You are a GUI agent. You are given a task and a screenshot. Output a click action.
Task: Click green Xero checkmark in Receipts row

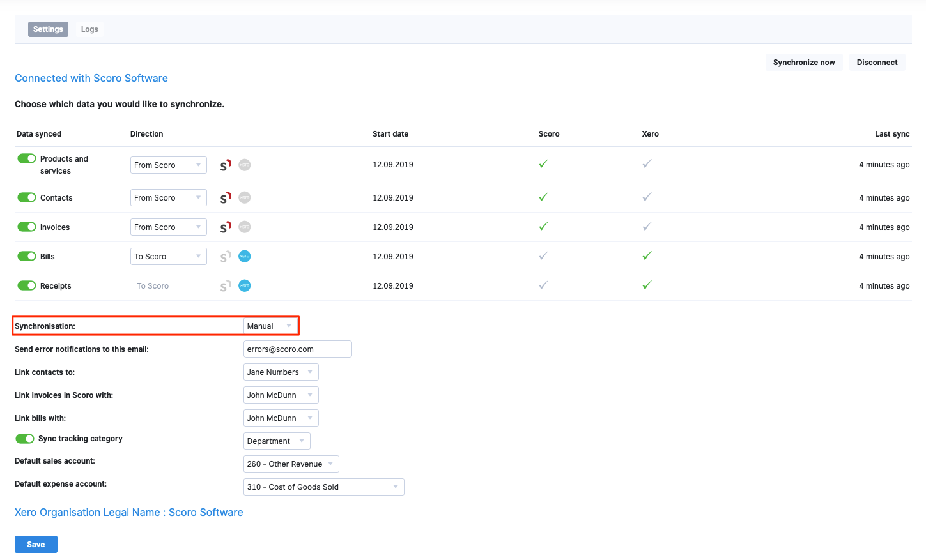coord(647,285)
